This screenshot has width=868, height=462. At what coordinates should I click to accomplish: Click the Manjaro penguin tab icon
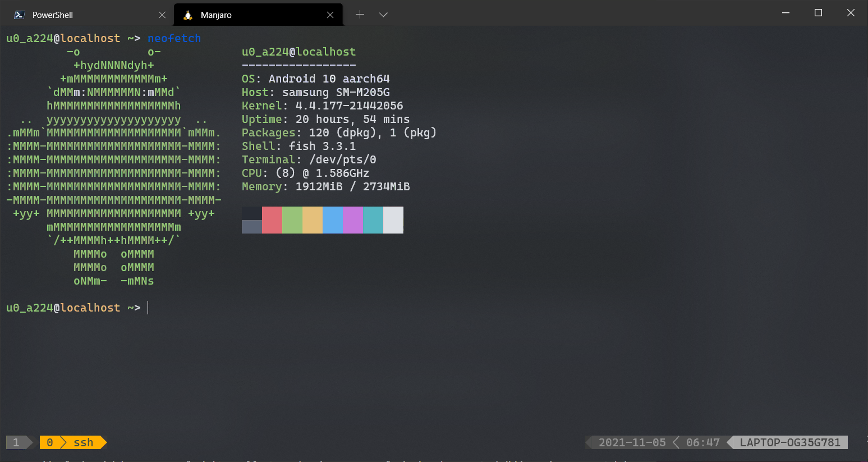188,15
